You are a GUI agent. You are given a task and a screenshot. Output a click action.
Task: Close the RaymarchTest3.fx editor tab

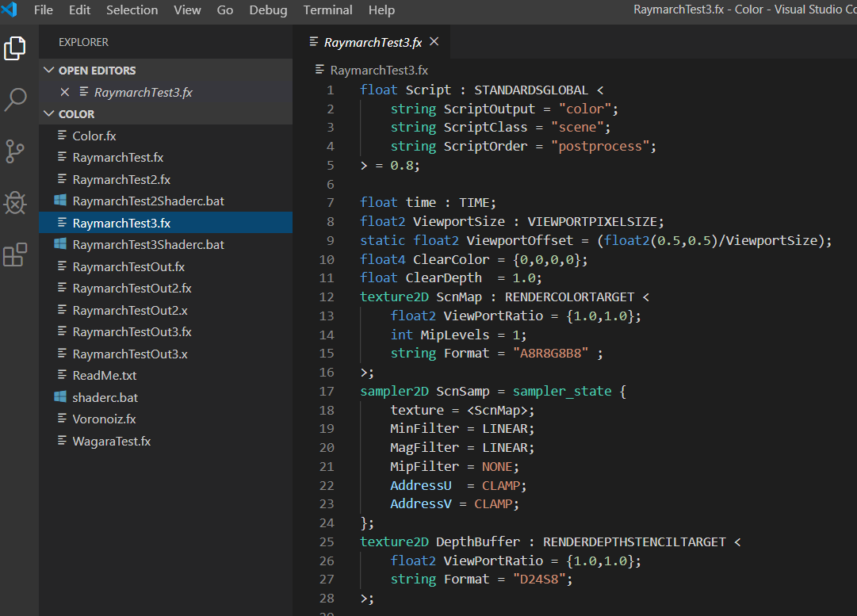click(x=434, y=41)
